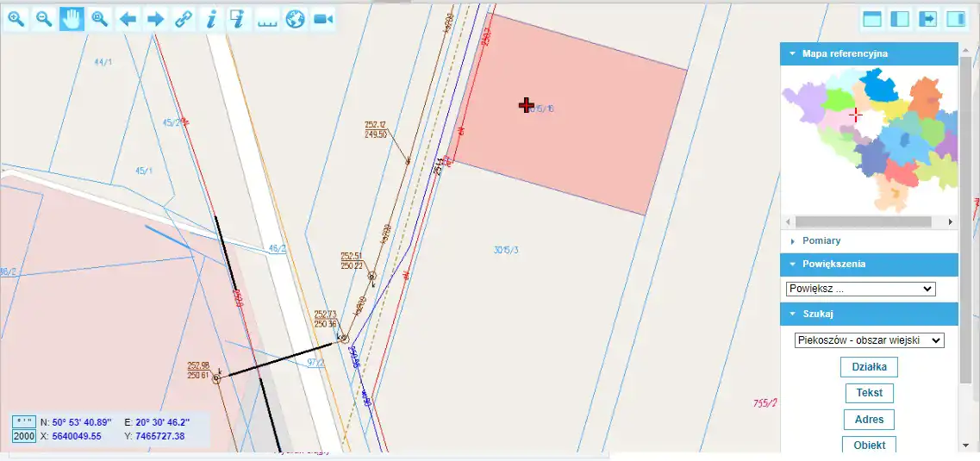Open the globe map icon
The height and width of the screenshot is (461, 980).
coord(295,19)
